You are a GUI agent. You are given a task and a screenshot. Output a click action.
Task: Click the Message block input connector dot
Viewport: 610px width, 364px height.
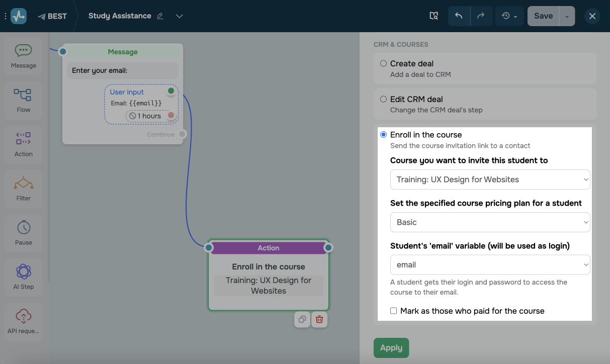(63, 51)
